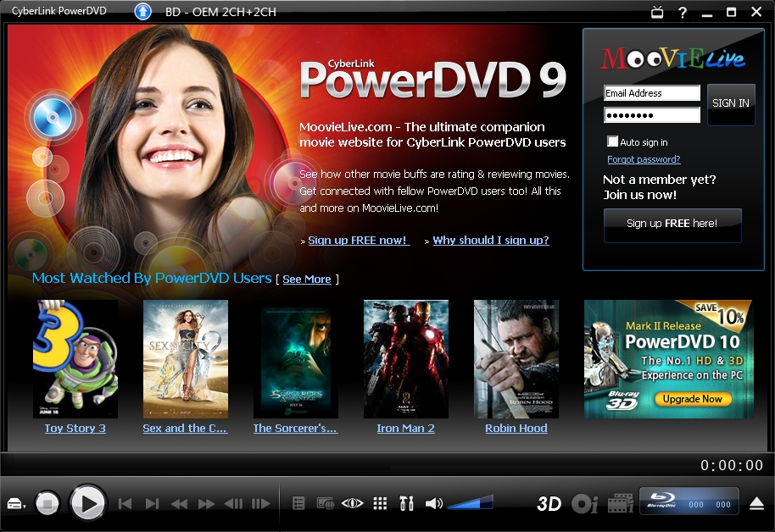Open See More link
Screen dimensions: 775x532
pos(306,279)
